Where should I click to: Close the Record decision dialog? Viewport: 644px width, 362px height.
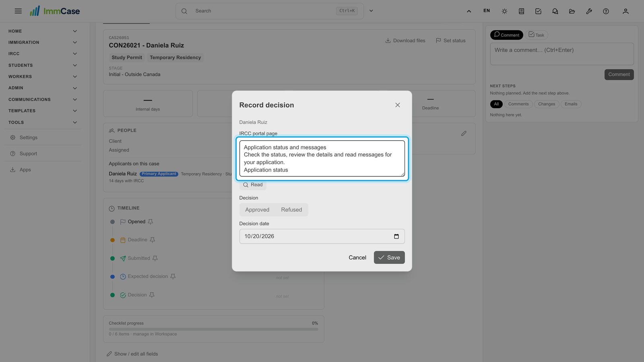click(398, 105)
